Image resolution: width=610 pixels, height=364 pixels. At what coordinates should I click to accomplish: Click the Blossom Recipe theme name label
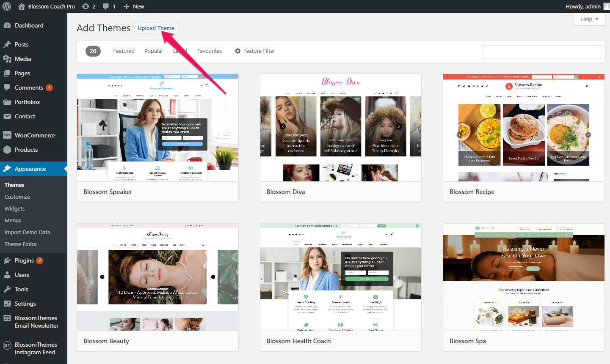pyautogui.click(x=472, y=192)
